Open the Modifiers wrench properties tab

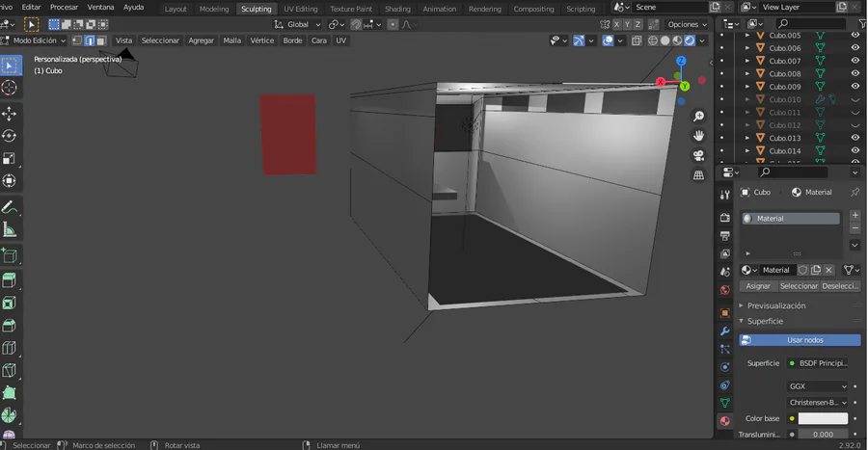click(x=724, y=331)
